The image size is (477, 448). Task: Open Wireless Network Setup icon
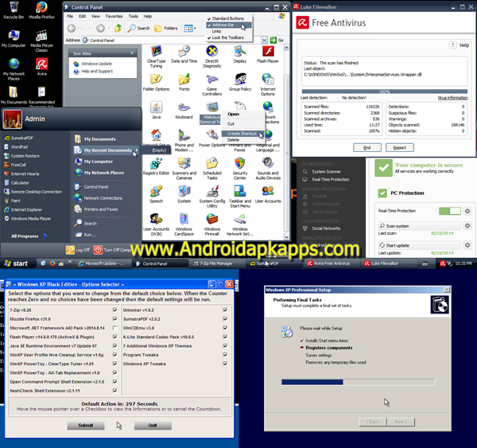coord(240,224)
